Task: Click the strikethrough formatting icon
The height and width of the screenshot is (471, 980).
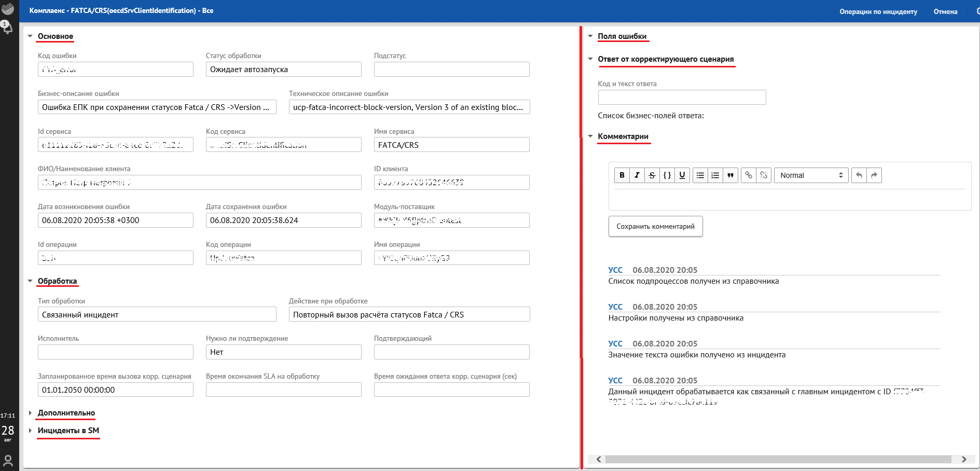Action: point(652,175)
